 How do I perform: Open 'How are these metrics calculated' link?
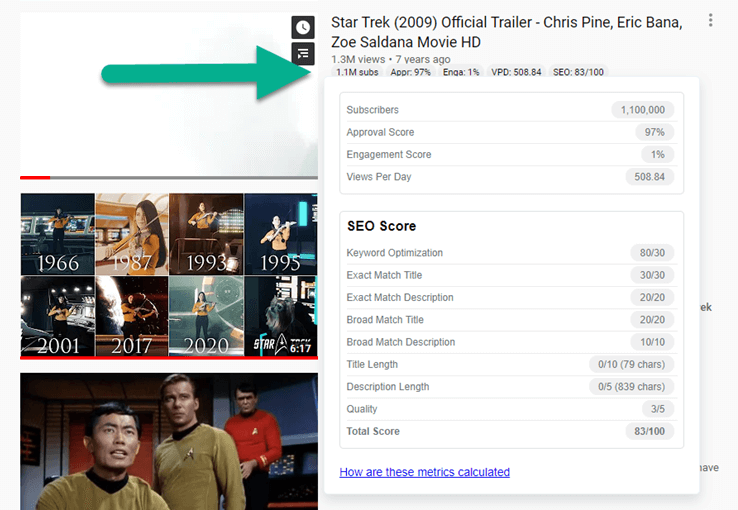(x=425, y=472)
